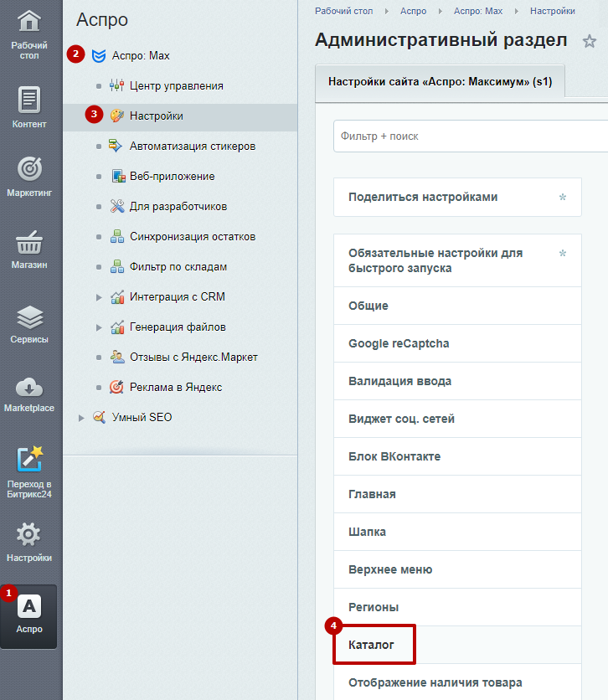608x700 pixels.
Task: Open the Каталог settings section
Action: (x=457, y=645)
